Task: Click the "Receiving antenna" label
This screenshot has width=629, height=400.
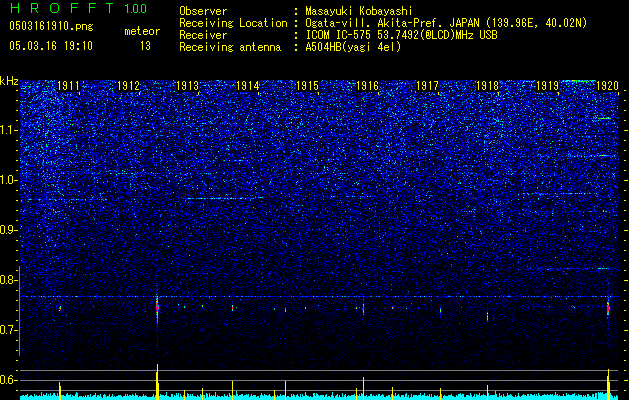Action: pos(230,47)
